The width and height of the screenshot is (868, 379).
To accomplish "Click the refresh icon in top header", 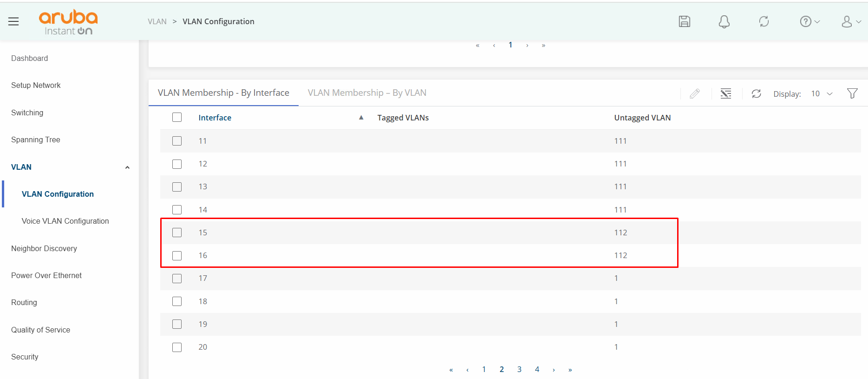I will pos(764,21).
